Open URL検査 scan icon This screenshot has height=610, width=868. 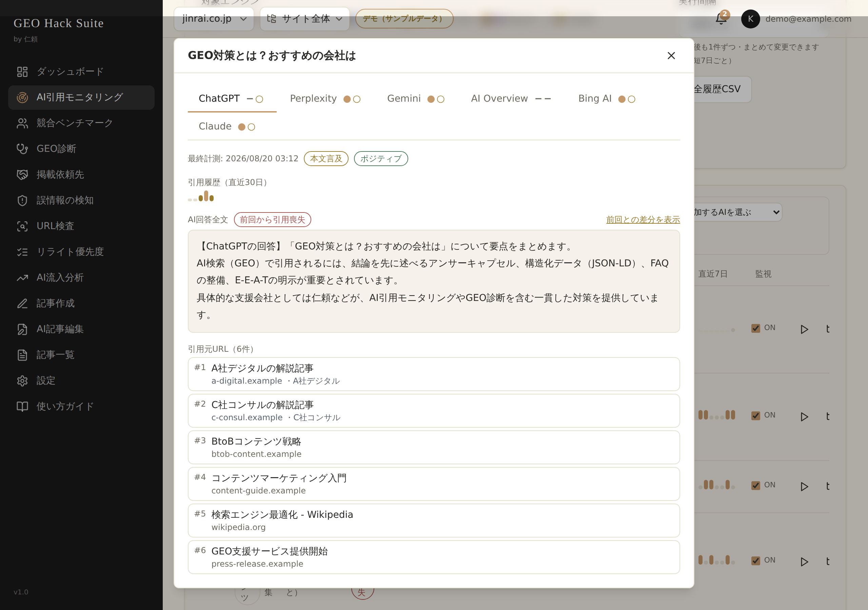pyautogui.click(x=22, y=226)
